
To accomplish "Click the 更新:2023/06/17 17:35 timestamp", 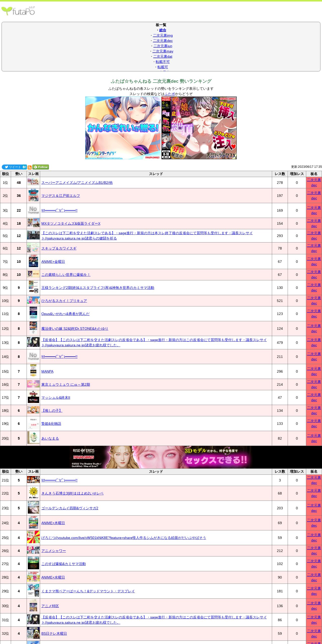I will click(306, 167).
